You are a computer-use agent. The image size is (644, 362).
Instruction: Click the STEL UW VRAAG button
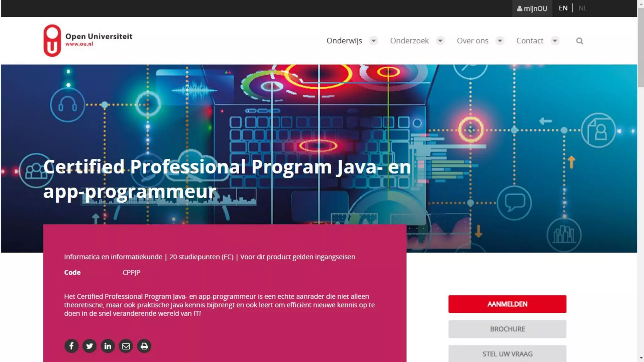507,354
